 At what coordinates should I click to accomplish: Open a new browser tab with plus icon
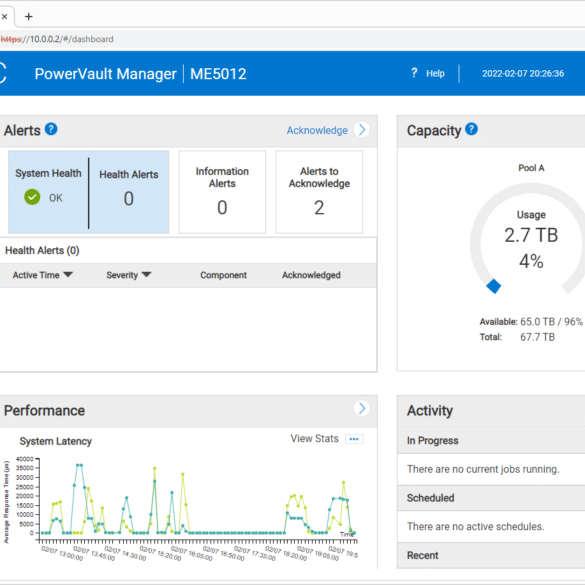click(x=29, y=16)
